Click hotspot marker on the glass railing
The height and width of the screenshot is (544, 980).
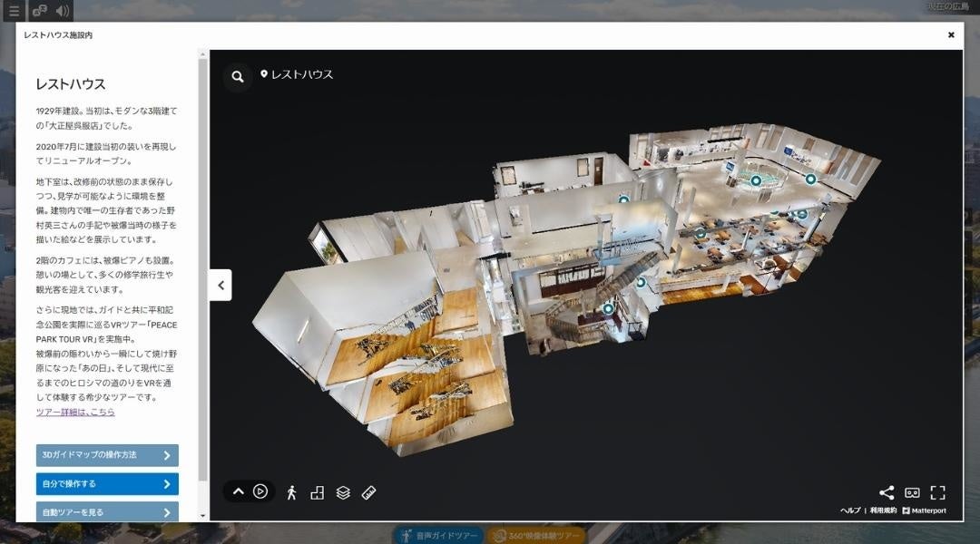756,180
